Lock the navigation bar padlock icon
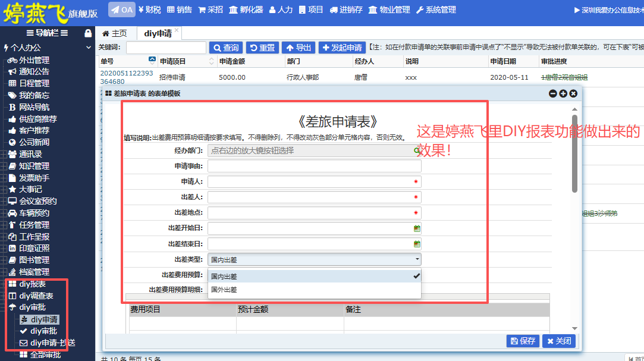Viewport: 644px width, 361px height. click(x=88, y=33)
